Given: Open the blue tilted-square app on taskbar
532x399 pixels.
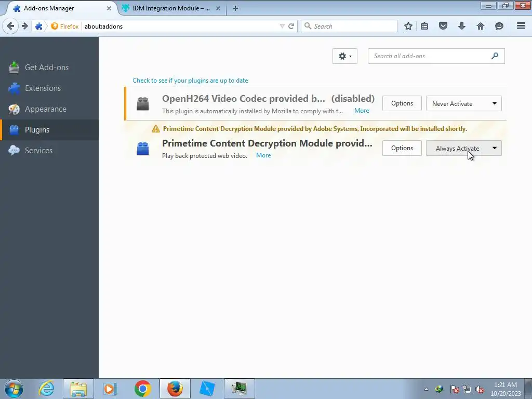Looking at the screenshot, I should [x=207, y=389].
